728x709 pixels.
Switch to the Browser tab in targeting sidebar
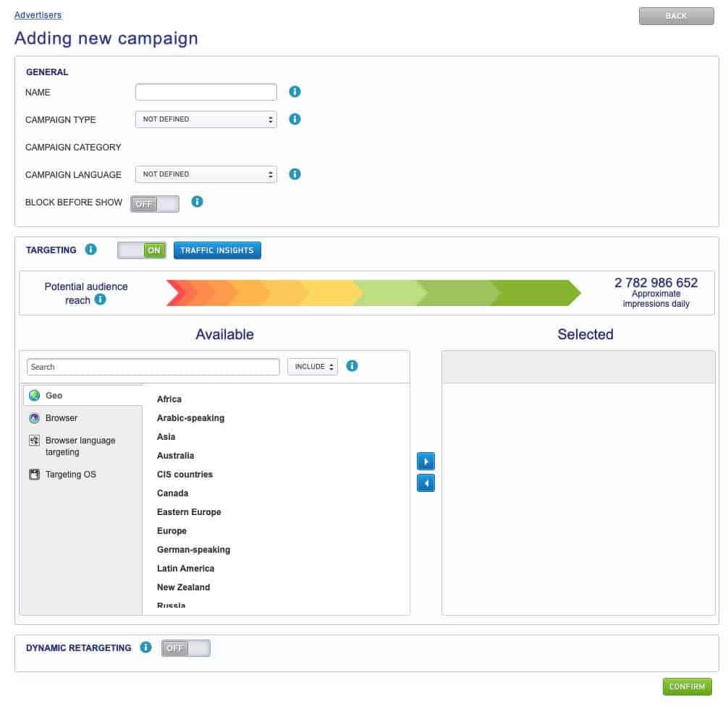[x=61, y=418]
